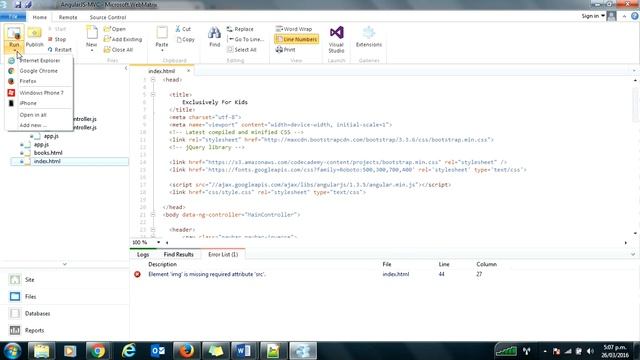Select index.html in file tree
Screen dimensions: 640x360
47,161
